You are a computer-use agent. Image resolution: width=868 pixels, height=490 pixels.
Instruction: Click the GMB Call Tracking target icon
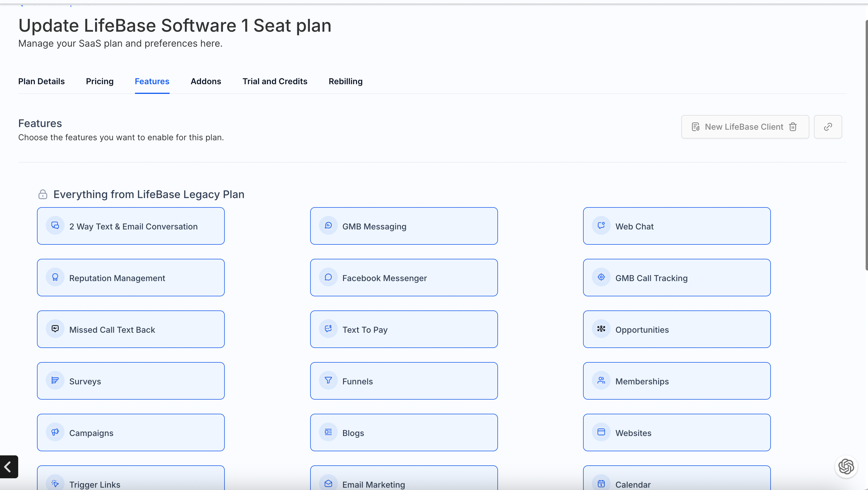tap(601, 277)
